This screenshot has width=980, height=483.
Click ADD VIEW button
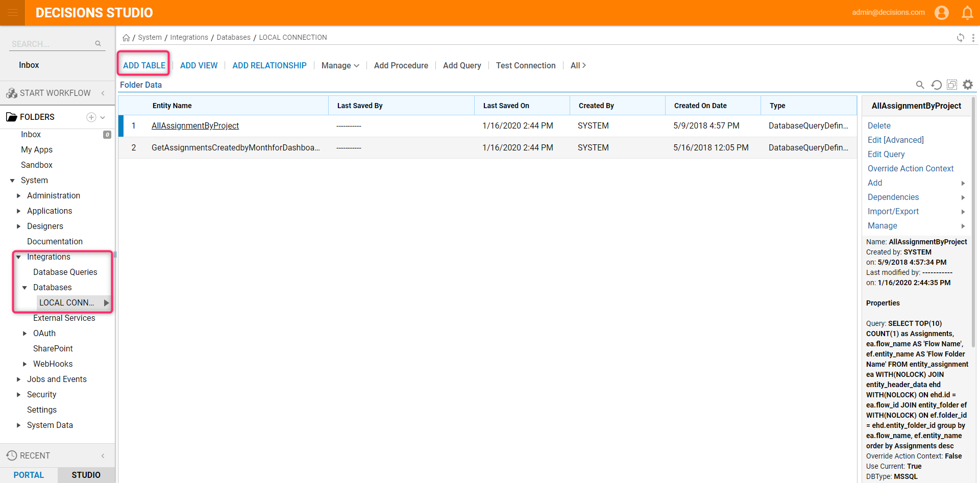coord(199,66)
